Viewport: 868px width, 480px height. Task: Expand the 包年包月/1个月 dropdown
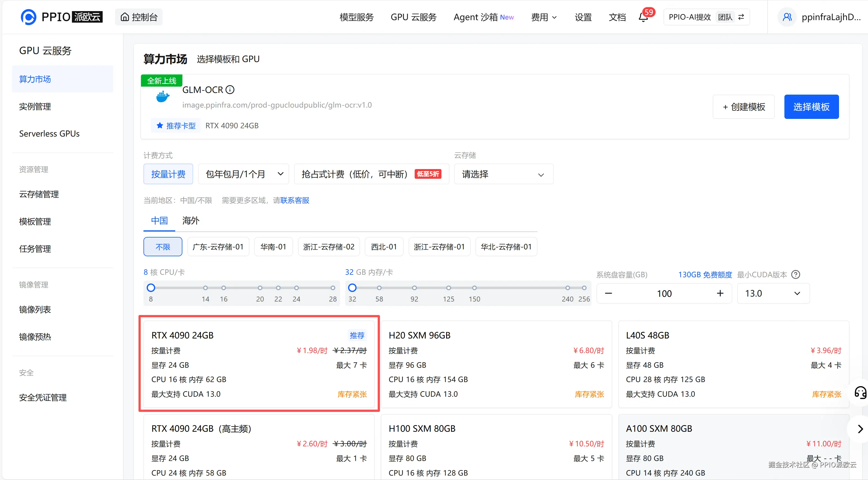tap(244, 174)
